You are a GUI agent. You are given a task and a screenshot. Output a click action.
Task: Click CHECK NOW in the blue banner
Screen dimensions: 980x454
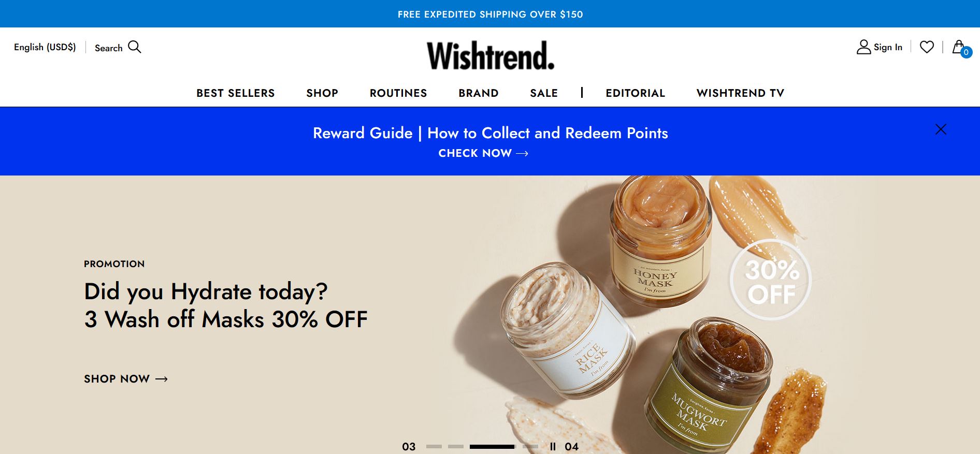click(483, 153)
